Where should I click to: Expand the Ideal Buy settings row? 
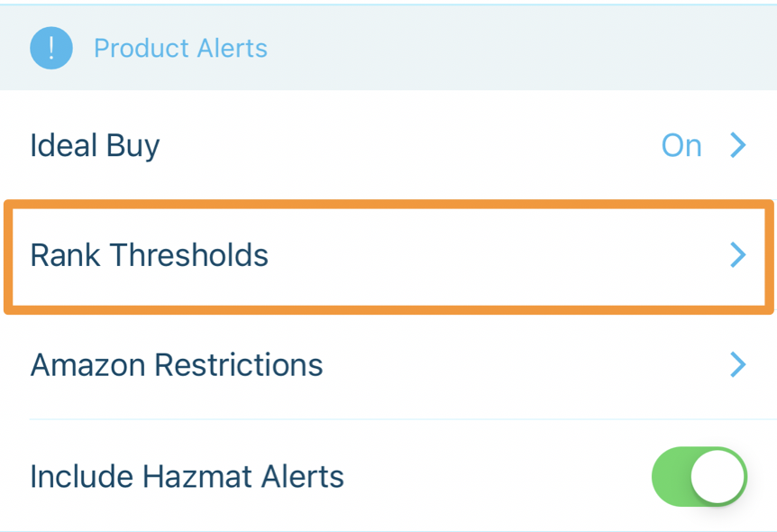click(388, 145)
